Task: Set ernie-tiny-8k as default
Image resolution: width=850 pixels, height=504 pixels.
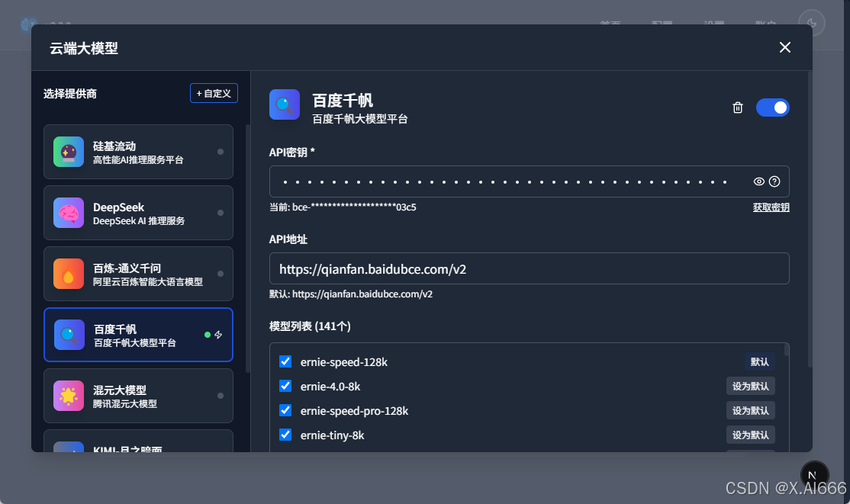Action: click(750, 435)
